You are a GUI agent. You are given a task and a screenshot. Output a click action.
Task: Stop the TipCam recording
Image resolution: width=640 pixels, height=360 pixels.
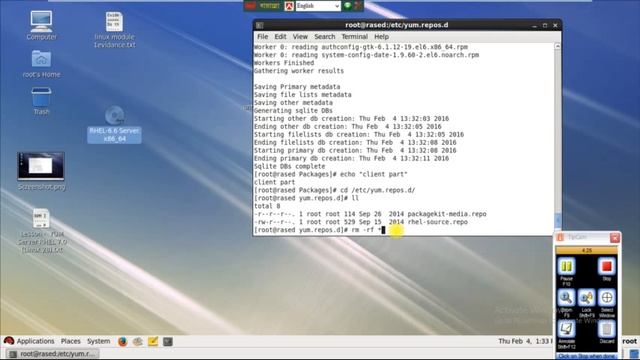(607, 267)
